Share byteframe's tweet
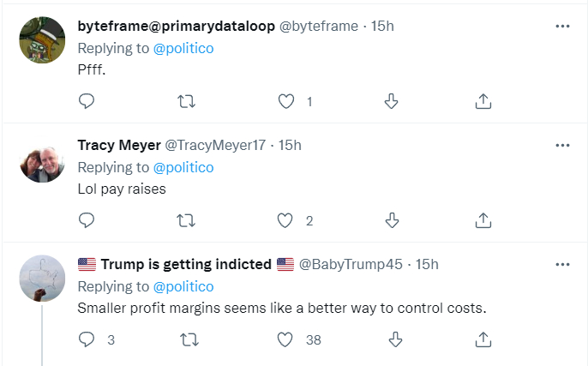Screen dimensions: 588x366 tap(483, 101)
